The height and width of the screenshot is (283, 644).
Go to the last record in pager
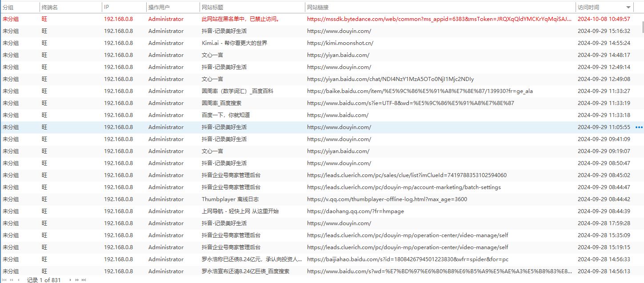pos(84,280)
